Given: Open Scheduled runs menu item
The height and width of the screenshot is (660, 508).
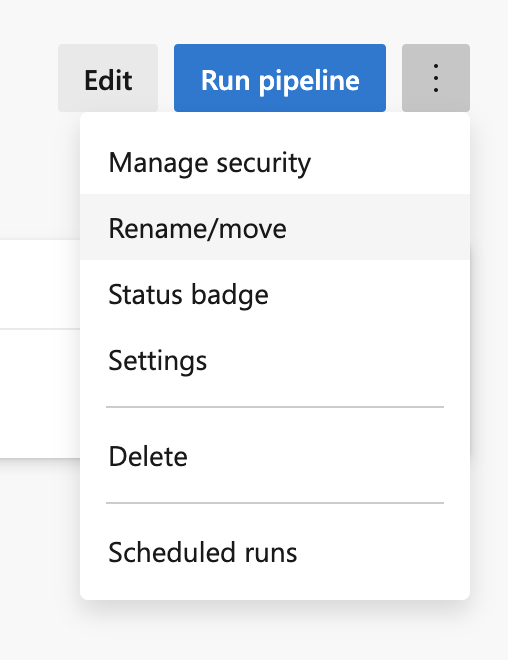Looking at the screenshot, I should point(275,551).
